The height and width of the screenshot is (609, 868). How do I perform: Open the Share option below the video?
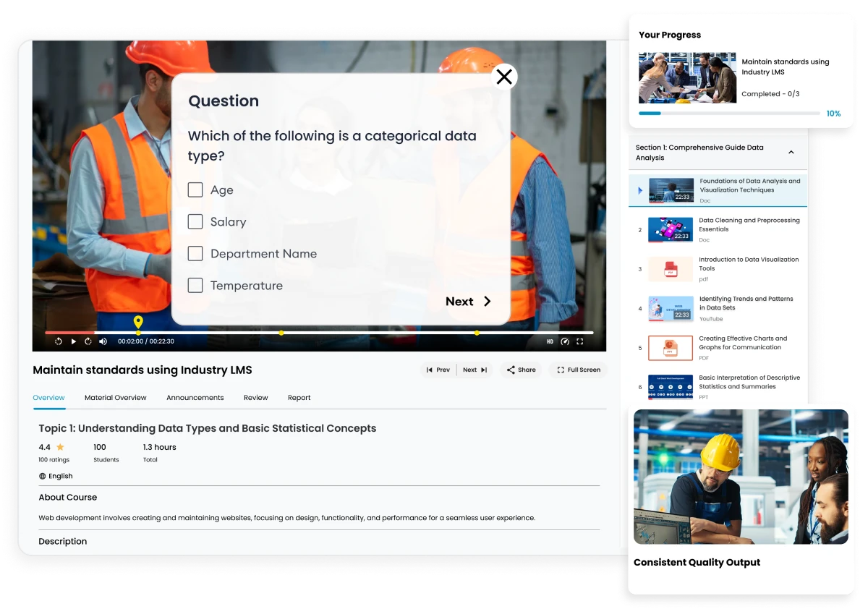click(x=521, y=370)
